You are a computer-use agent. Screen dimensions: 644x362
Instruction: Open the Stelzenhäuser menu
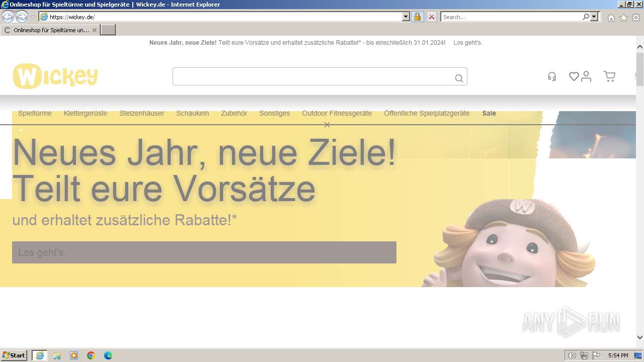(142, 113)
